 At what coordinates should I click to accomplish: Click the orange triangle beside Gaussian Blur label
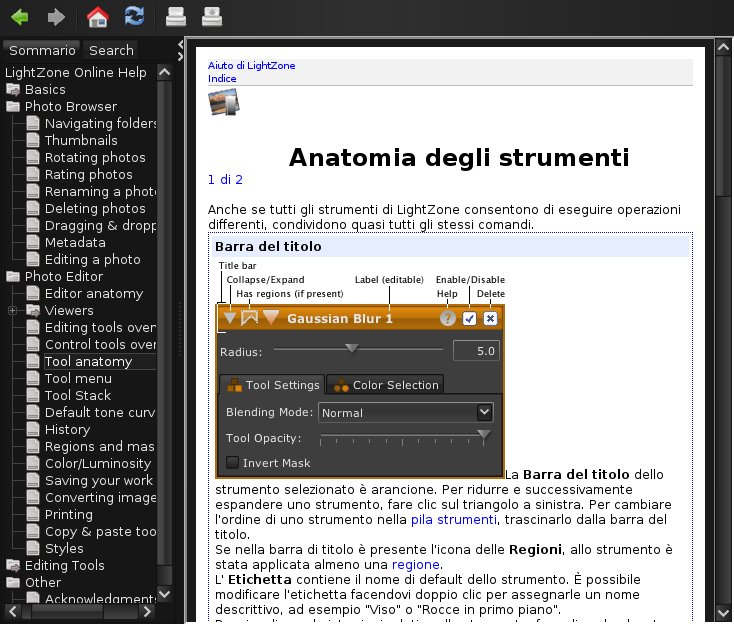pyautogui.click(x=271, y=317)
